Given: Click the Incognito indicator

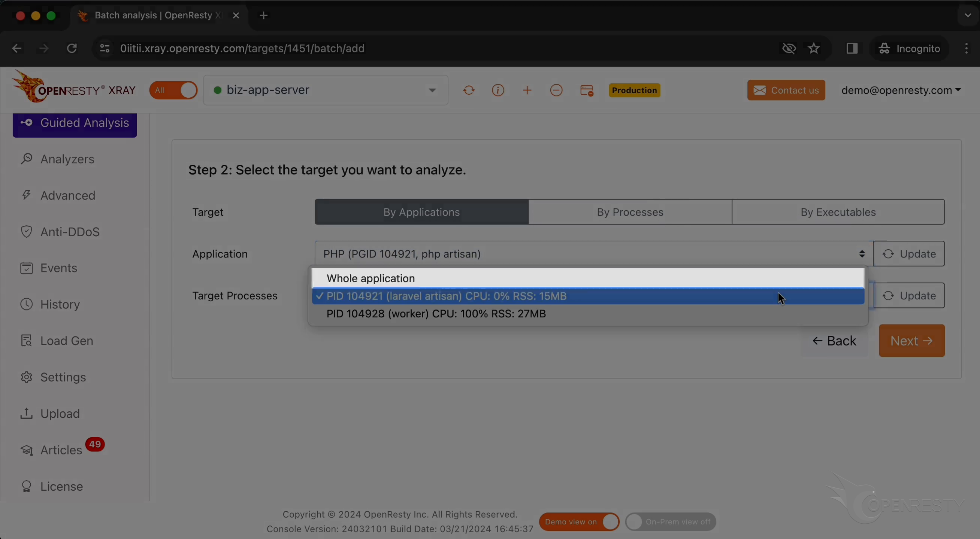Looking at the screenshot, I should click(909, 48).
